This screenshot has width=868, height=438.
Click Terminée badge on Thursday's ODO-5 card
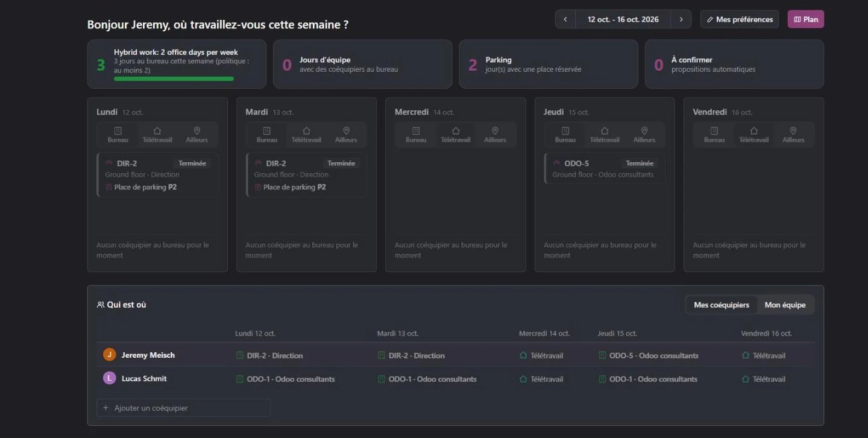point(640,163)
